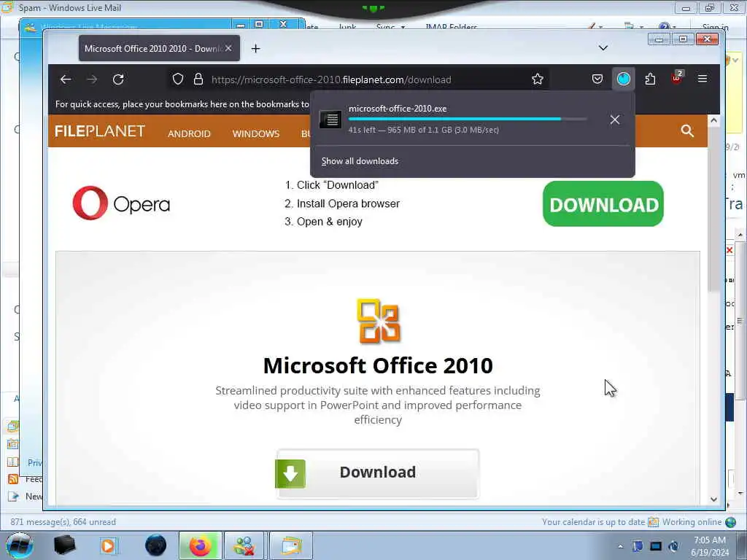The image size is (747, 560).
Task: Click the download progress bar
Action: [x=468, y=119]
